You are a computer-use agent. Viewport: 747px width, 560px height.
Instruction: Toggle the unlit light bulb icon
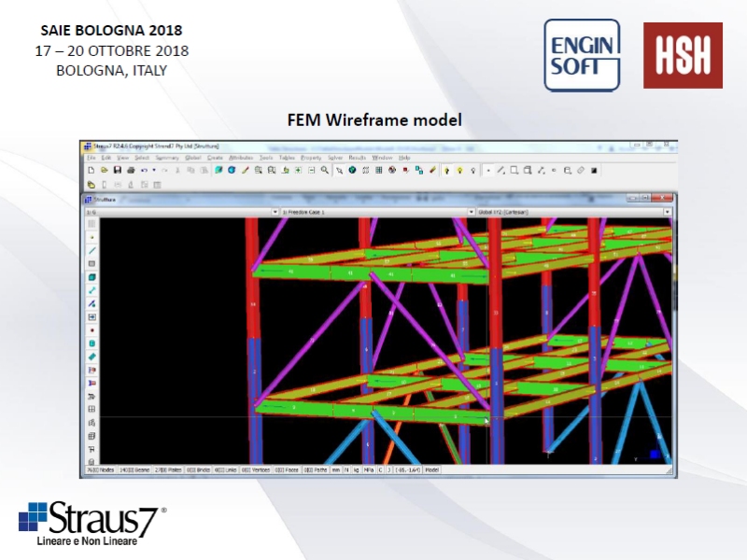(x=473, y=171)
